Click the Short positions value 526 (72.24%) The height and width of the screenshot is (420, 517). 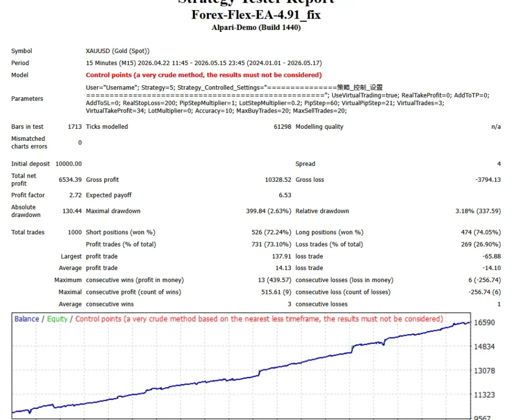click(x=271, y=232)
